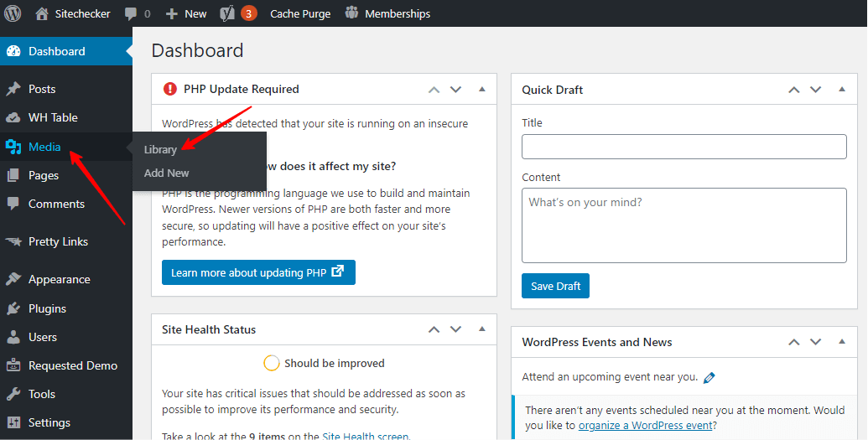Click the pencil edit location icon

(709, 377)
